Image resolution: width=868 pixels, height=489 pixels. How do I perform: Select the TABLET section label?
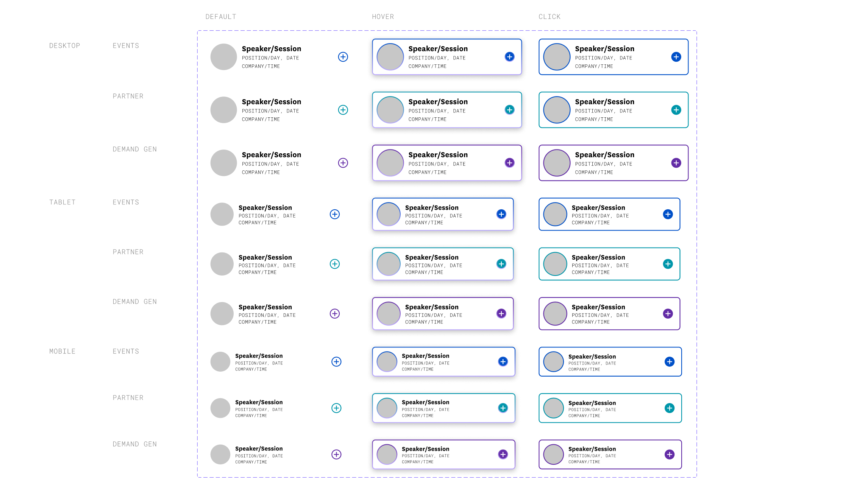[x=62, y=202]
